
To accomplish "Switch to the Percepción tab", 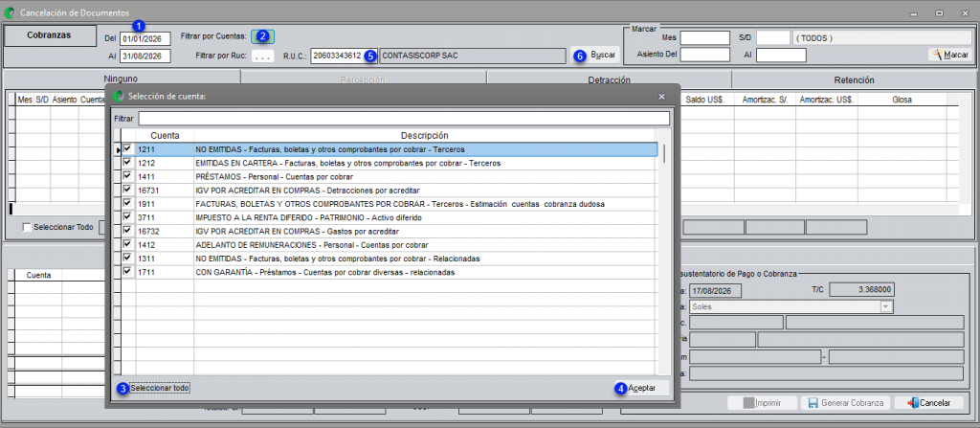I will click(363, 80).
